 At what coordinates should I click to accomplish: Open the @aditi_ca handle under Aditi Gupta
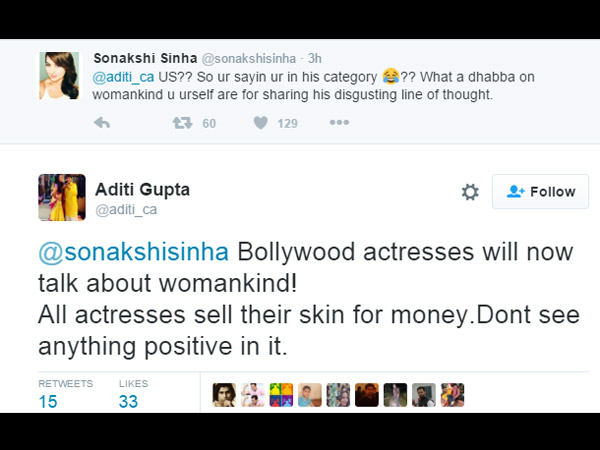[126, 209]
